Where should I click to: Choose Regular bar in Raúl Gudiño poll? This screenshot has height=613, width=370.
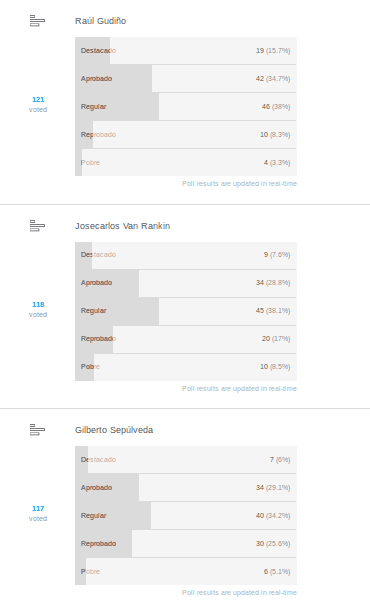(x=186, y=106)
